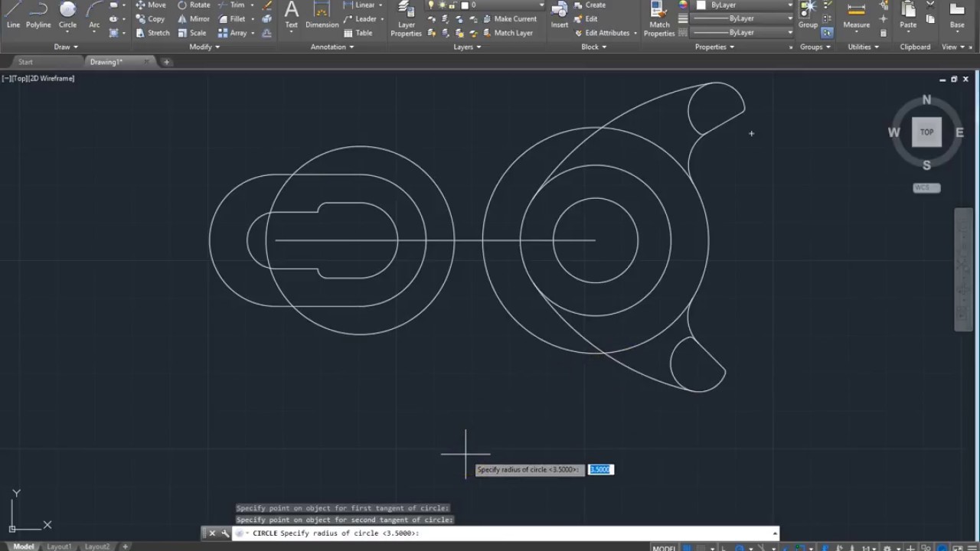Screen dimensions: 980x551
Task: Toggle polar tracking in status bar
Action: (x=739, y=547)
